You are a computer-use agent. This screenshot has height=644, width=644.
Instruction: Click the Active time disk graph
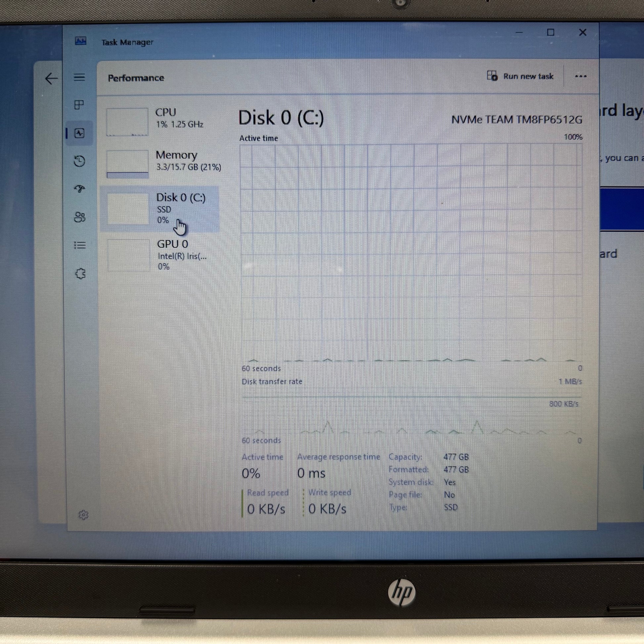411,253
